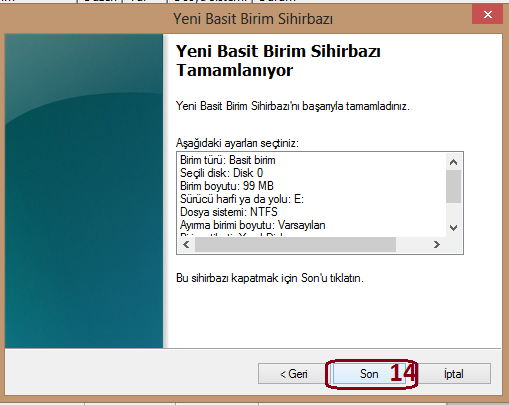The image size is (509, 405).
Task: Finish the wizard with the Son button
Action: pos(369,374)
